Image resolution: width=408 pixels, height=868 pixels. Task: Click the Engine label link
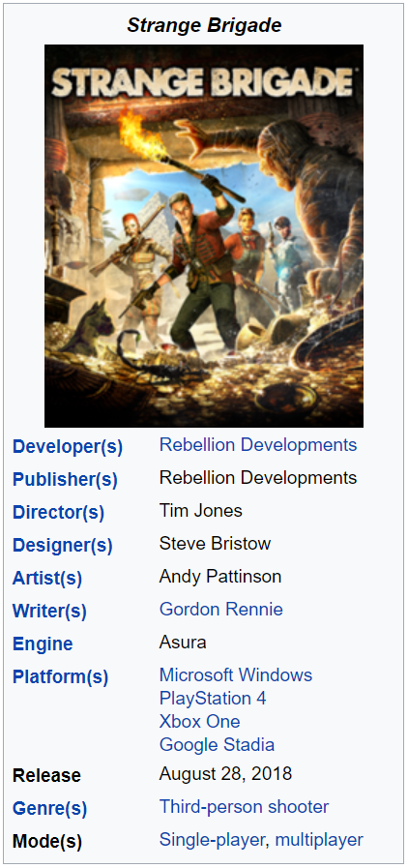(x=43, y=644)
